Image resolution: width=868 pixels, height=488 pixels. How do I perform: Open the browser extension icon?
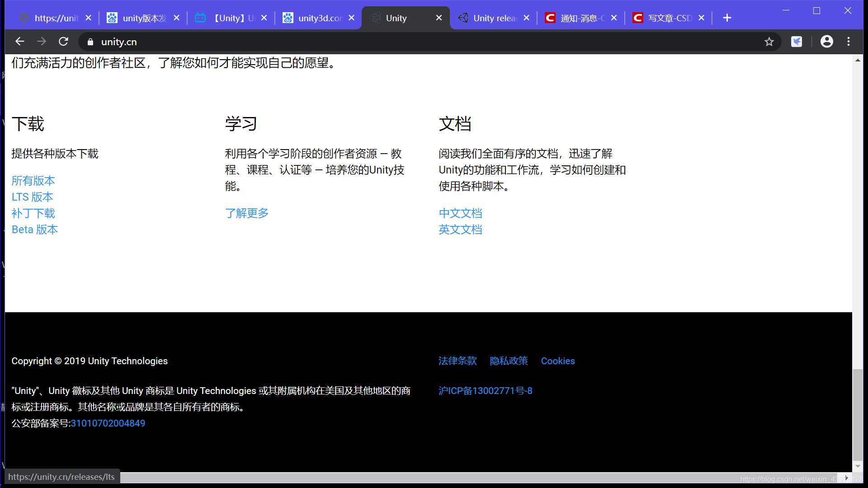[797, 42]
